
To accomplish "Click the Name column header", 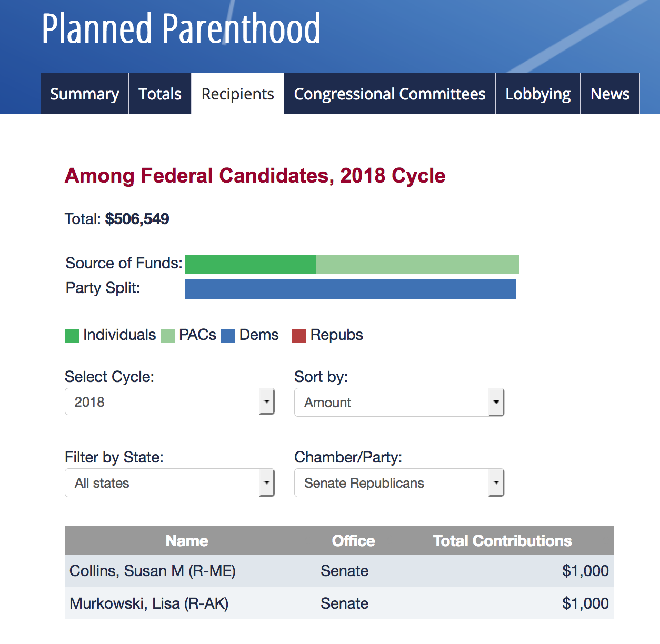I will tap(187, 541).
